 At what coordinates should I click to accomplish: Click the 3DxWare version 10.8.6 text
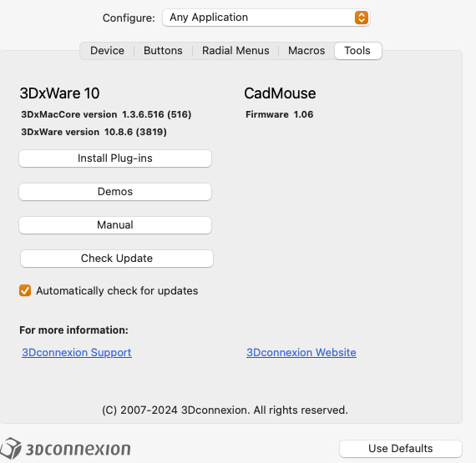point(94,132)
